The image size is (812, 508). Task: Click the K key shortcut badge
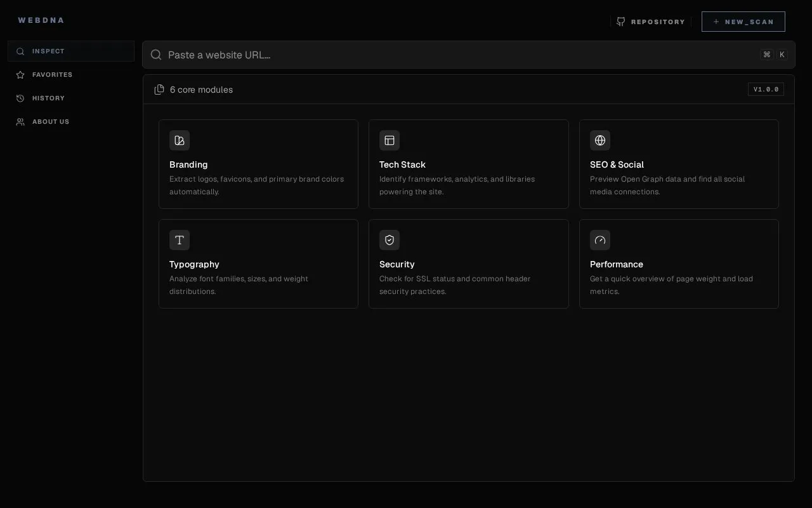pos(782,55)
